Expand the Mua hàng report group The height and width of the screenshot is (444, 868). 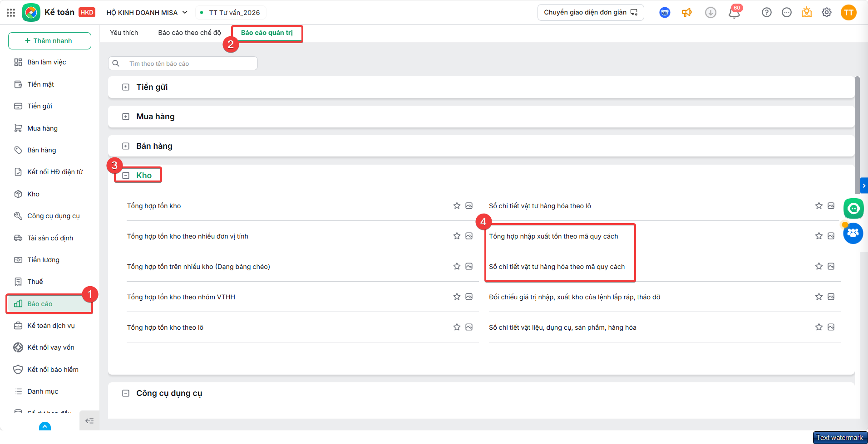point(126,117)
